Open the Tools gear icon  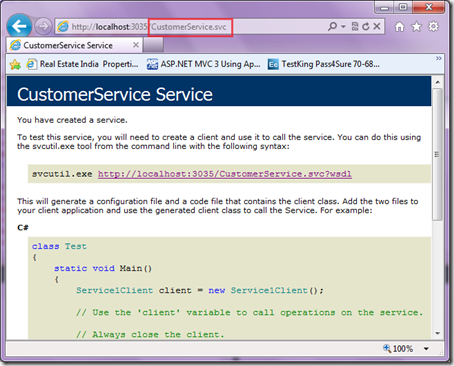(433, 26)
